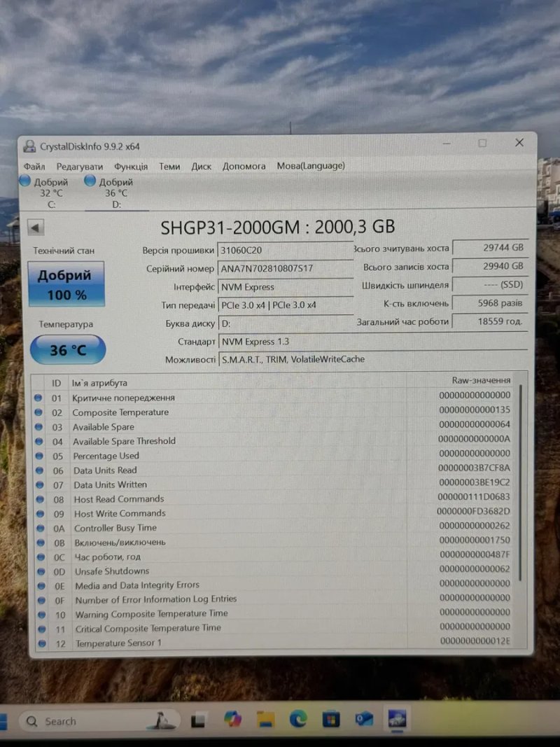Image resolution: width=560 pixels, height=747 pixels.
Task: Click the total host reads 29744 GB value
Action: [490, 248]
